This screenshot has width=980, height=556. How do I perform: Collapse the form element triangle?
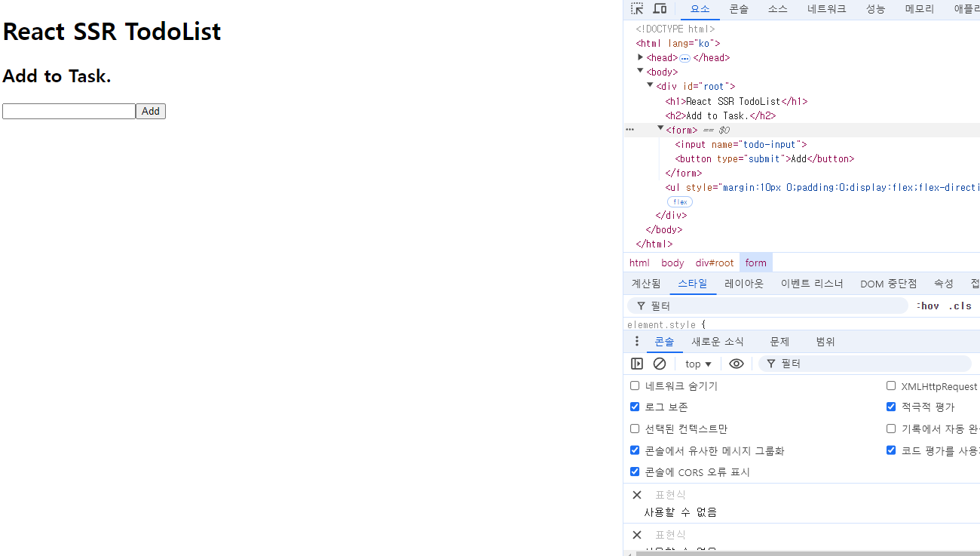coord(660,129)
